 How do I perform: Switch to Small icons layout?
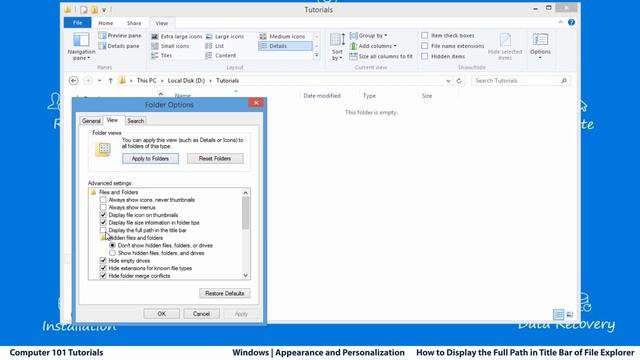[x=170, y=46]
